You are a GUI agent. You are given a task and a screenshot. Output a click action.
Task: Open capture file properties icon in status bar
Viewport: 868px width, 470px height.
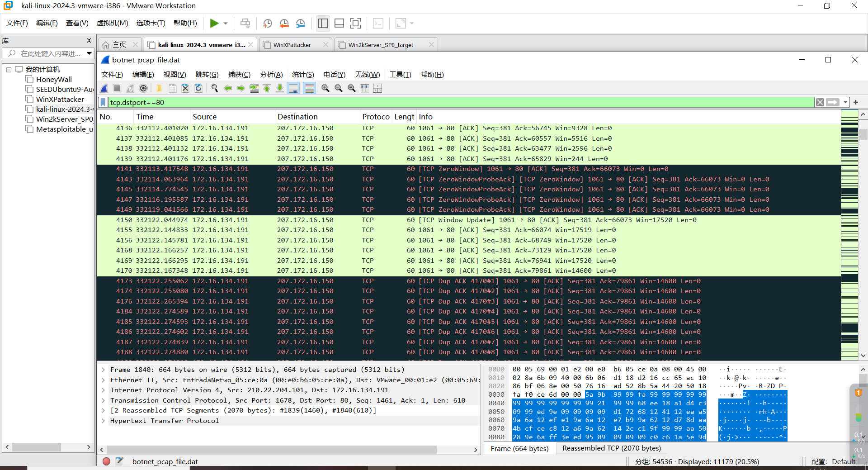[x=119, y=461]
